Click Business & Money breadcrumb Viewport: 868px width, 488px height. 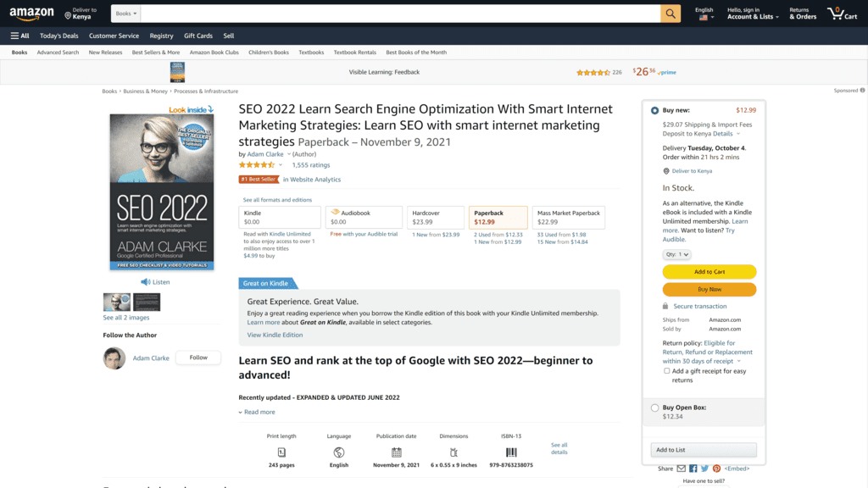(145, 91)
